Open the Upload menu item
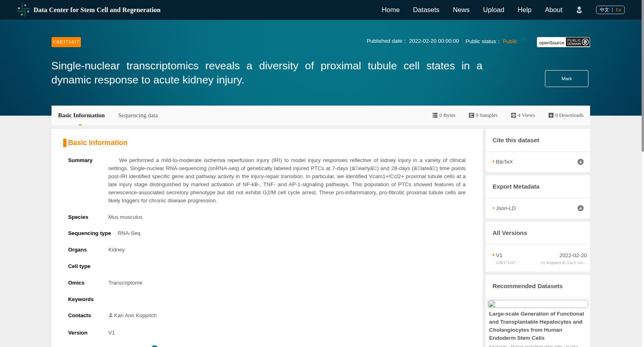Viewport: 644px width, 347px height. (x=493, y=10)
